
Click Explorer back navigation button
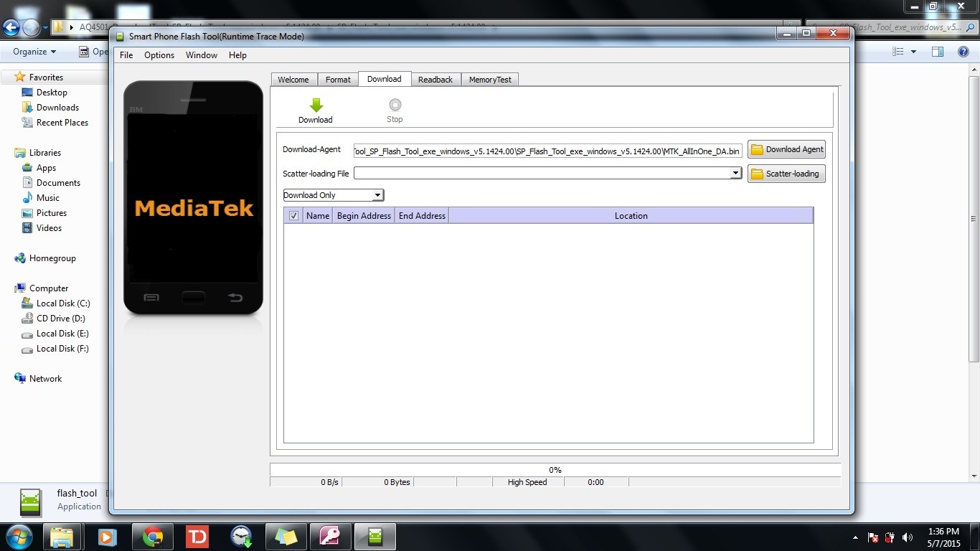(11, 27)
